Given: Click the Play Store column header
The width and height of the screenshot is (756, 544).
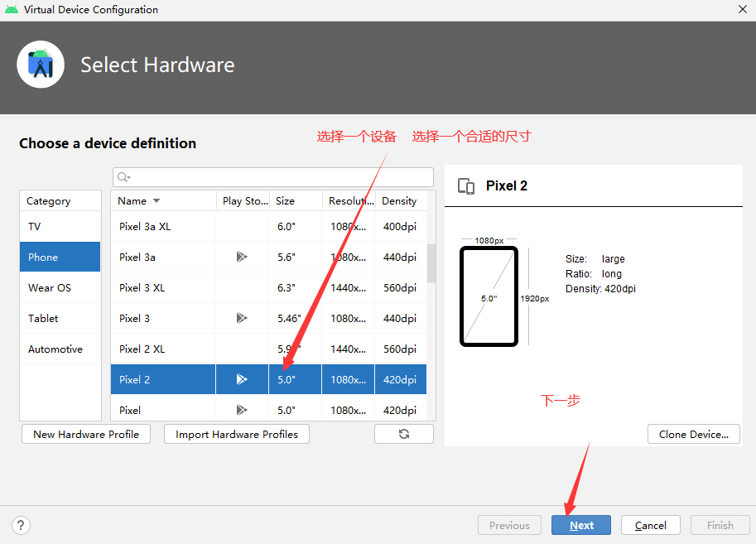Looking at the screenshot, I should (243, 201).
